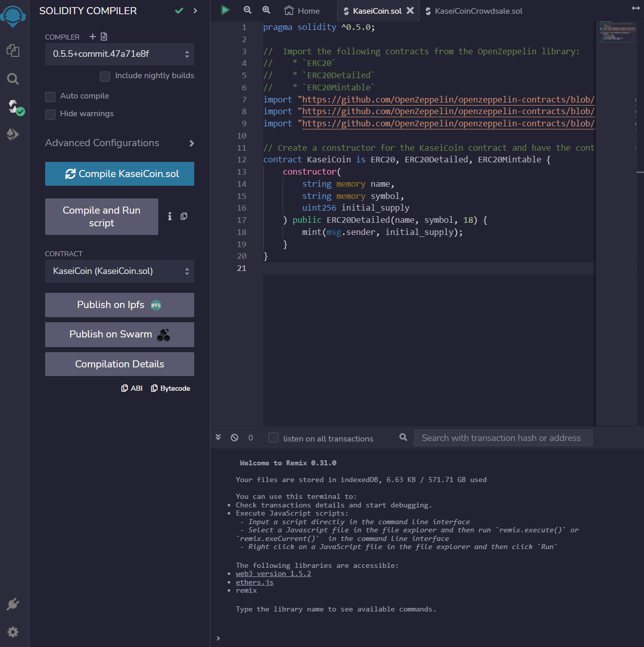Click Compile KaseiCoin.sol button
Image resolution: width=644 pixels, height=647 pixels.
pos(120,174)
